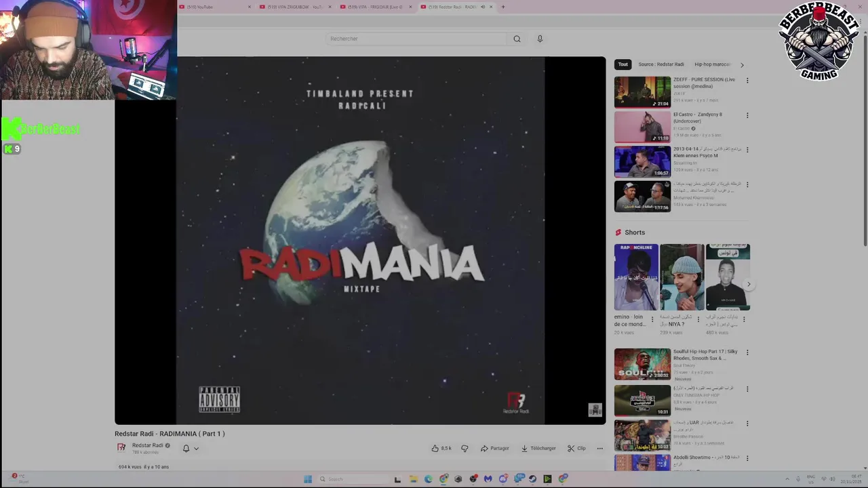Open options for Klem ennes Psyco M

[x=747, y=149]
